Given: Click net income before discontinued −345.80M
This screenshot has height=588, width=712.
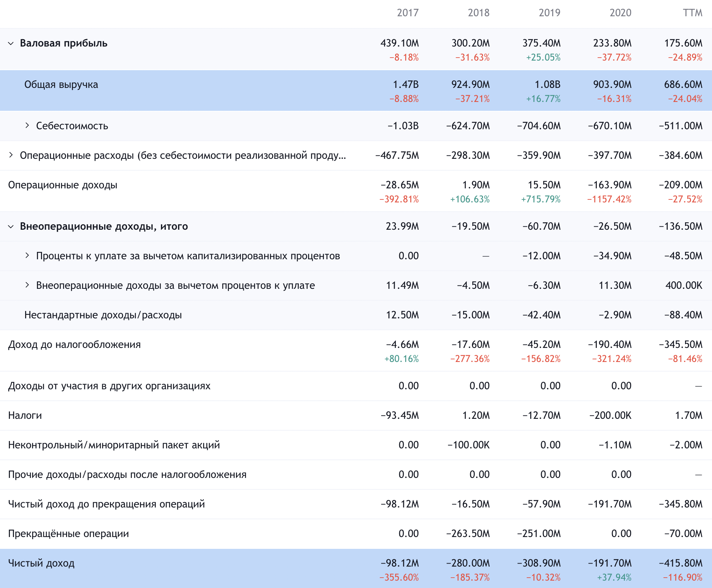Looking at the screenshot, I should tap(681, 504).
